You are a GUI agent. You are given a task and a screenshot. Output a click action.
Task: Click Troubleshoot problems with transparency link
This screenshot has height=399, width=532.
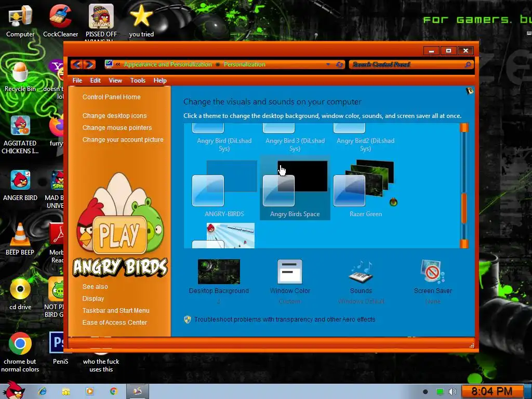point(284,320)
